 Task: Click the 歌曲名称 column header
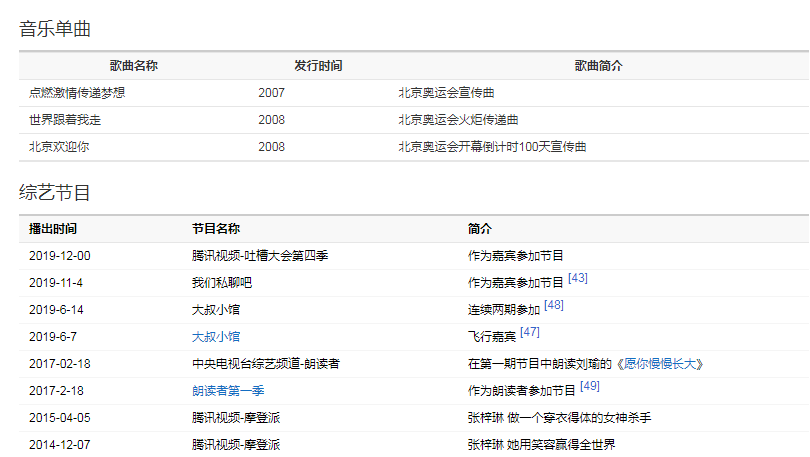(133, 66)
